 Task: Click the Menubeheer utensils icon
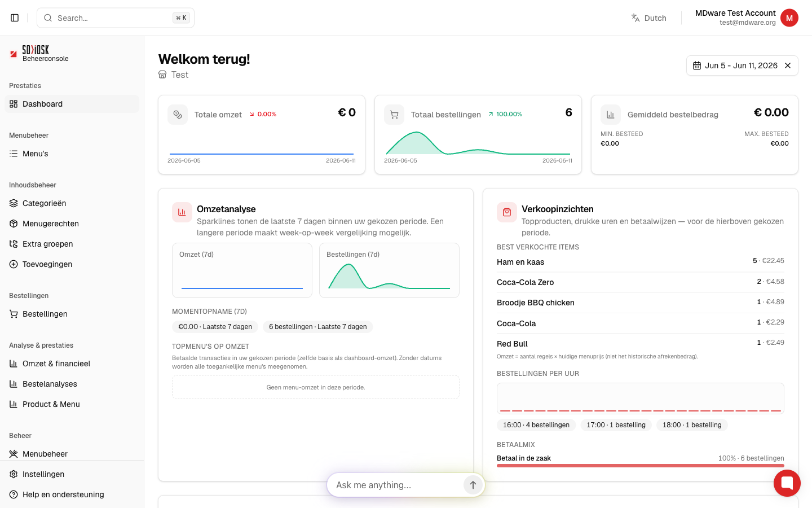pos(14,454)
